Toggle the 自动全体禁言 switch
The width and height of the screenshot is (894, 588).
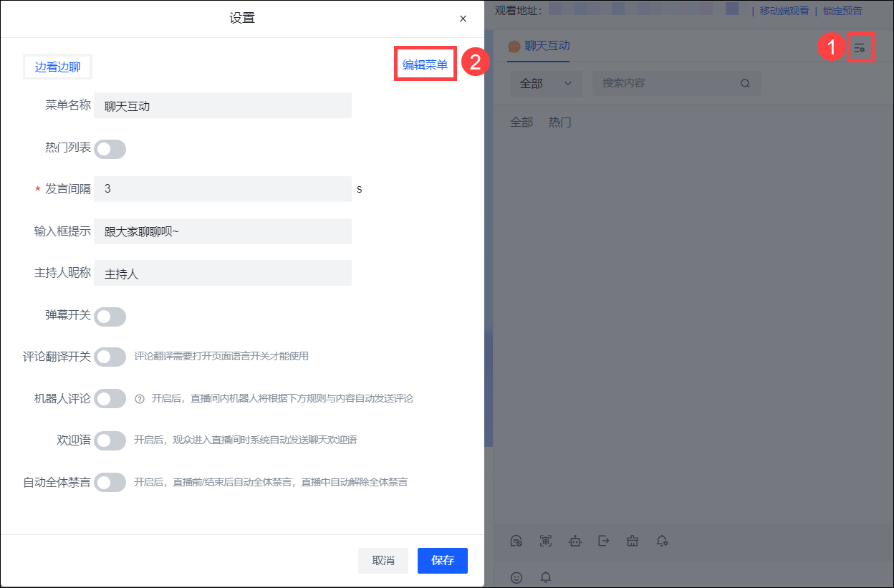coord(110,482)
